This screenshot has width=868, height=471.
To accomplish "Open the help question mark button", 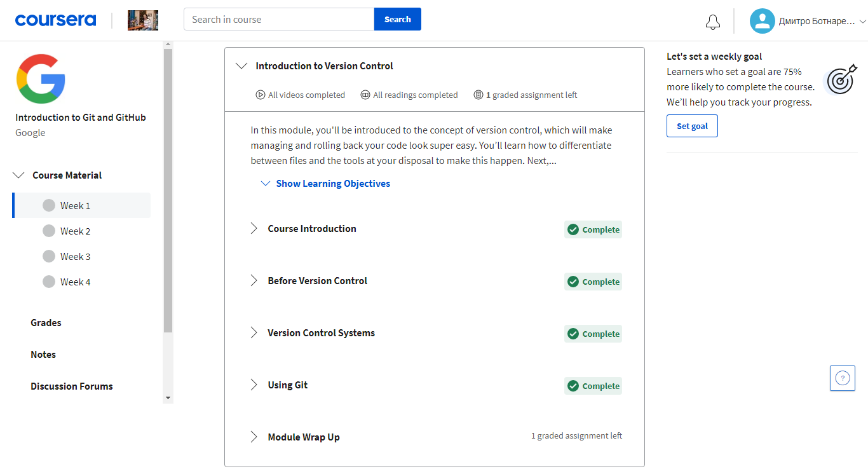I will pyautogui.click(x=843, y=378).
